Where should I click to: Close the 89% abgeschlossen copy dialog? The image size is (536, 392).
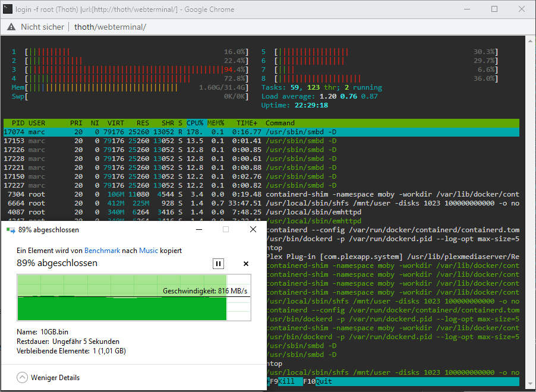coord(253,229)
